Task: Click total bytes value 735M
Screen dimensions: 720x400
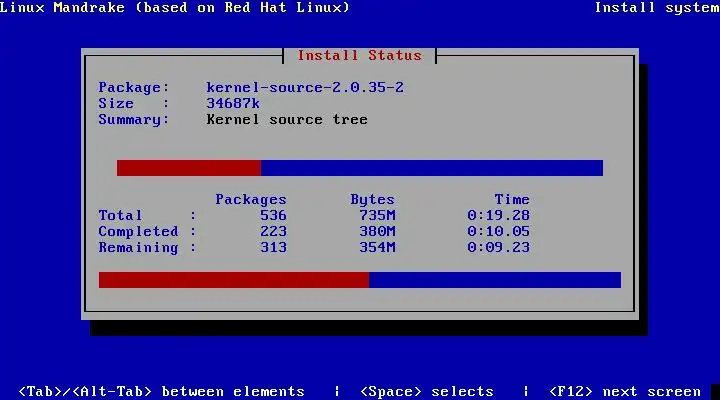Action: click(377, 215)
